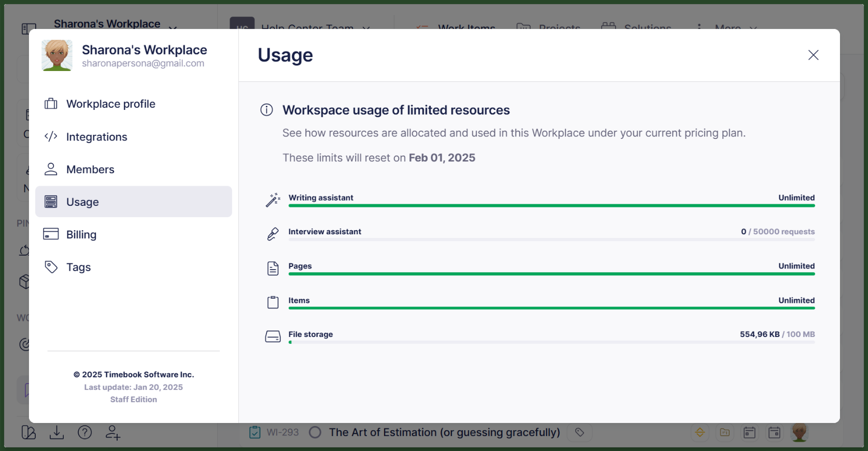Click the File storage drive icon
This screenshot has height=451, width=868.
(x=273, y=337)
